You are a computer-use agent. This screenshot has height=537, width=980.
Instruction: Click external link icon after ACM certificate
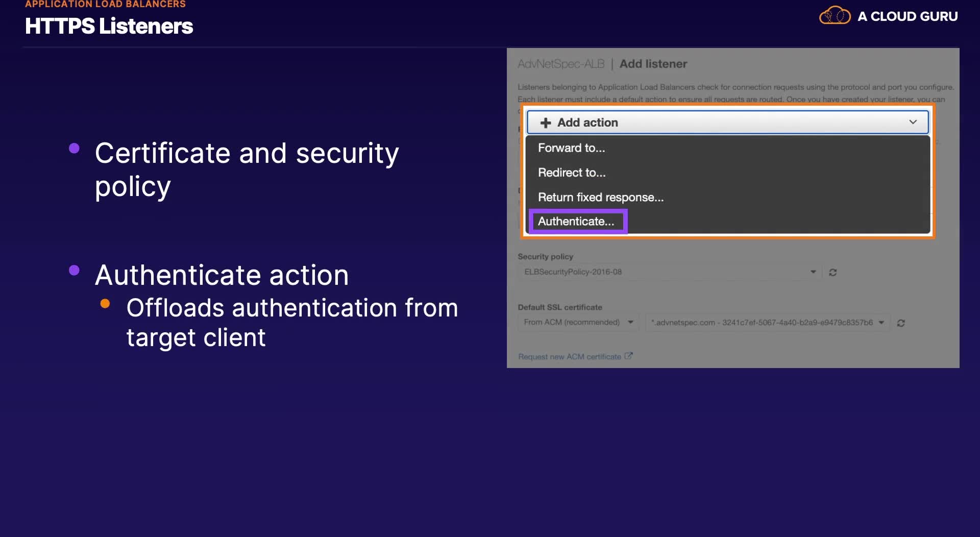628,356
